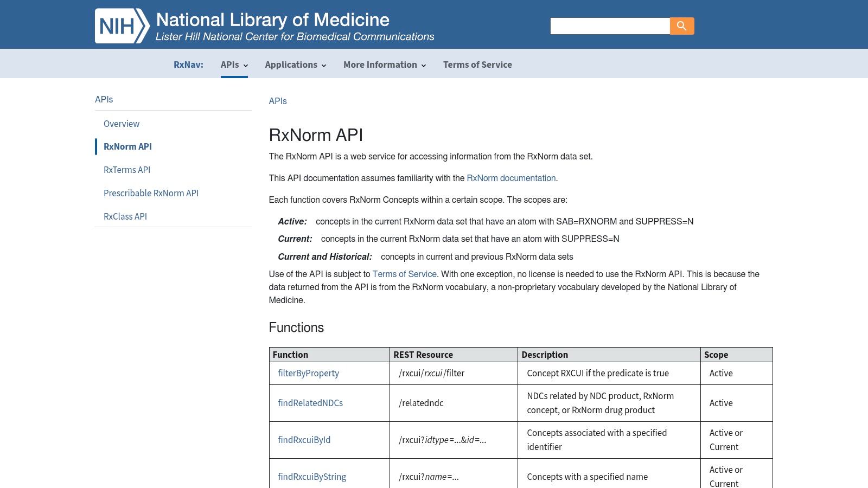The width and height of the screenshot is (868, 488).
Task: Click the 'Current and Historical:' scope term
Action: pos(325,256)
